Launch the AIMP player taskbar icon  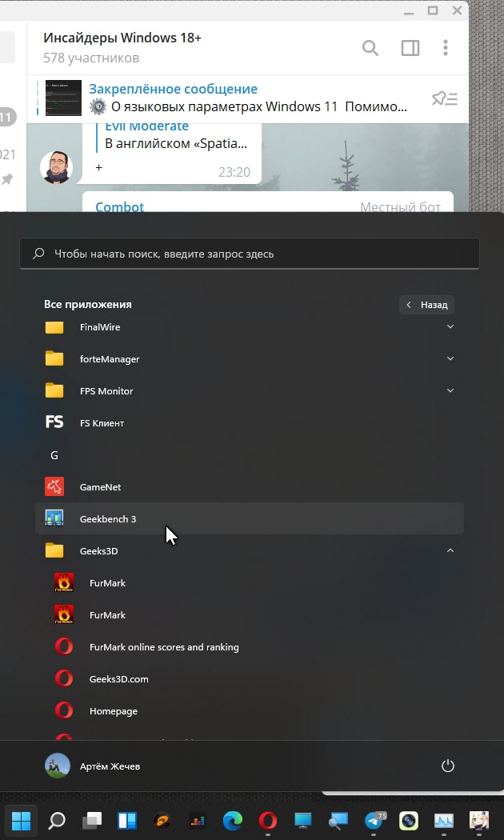pyautogui.click(x=162, y=820)
